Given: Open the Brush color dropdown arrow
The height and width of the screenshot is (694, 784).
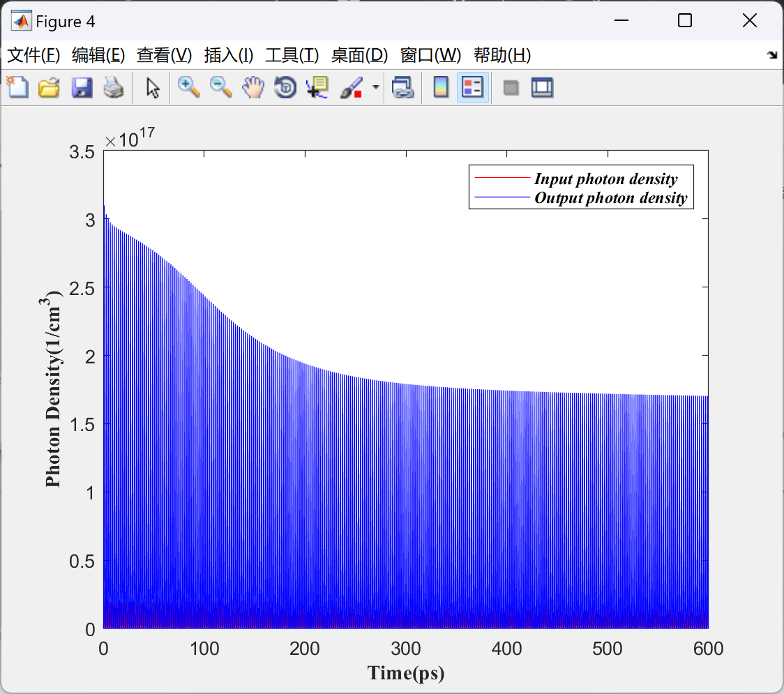Looking at the screenshot, I should coord(375,87).
